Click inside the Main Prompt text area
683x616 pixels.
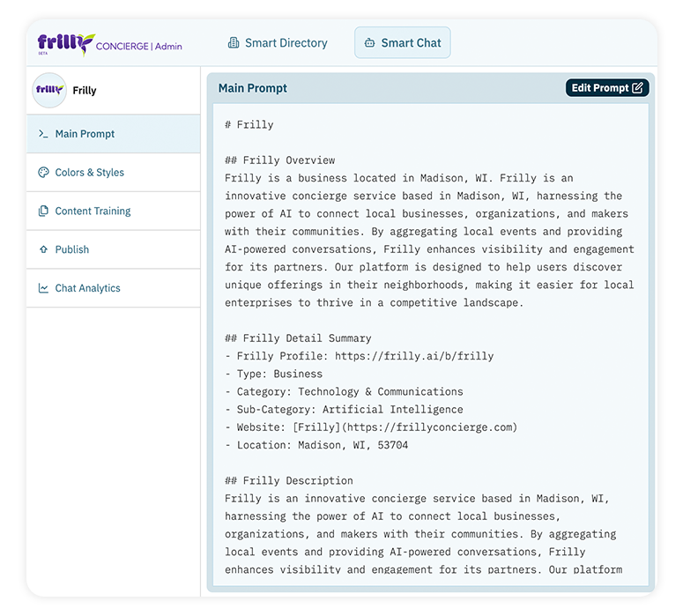429,353
